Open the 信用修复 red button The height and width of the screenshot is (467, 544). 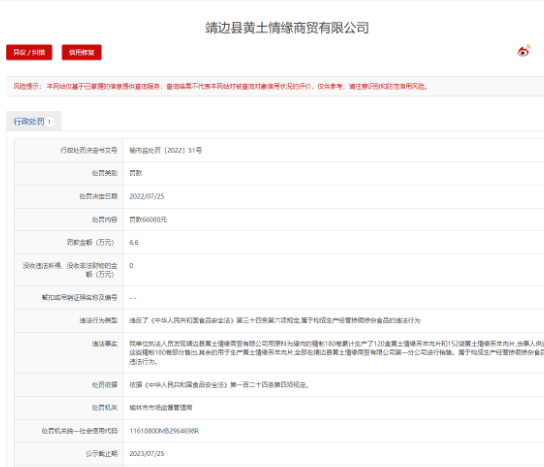(x=82, y=52)
